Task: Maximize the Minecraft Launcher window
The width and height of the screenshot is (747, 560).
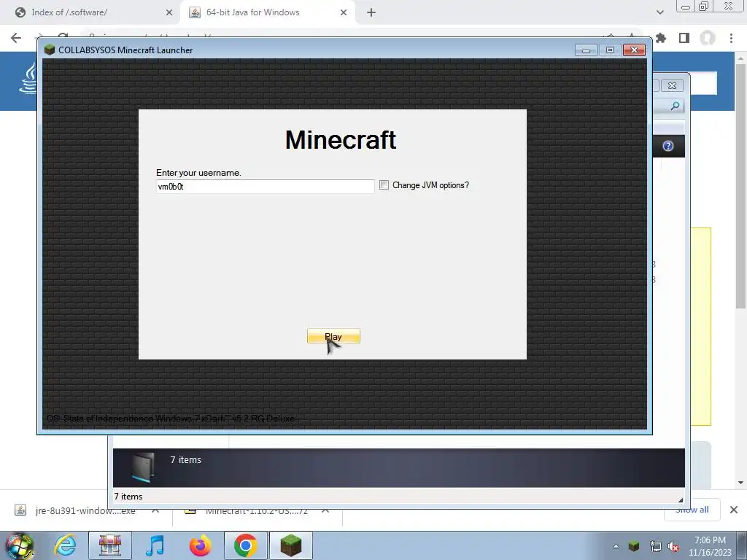Action: pos(610,50)
